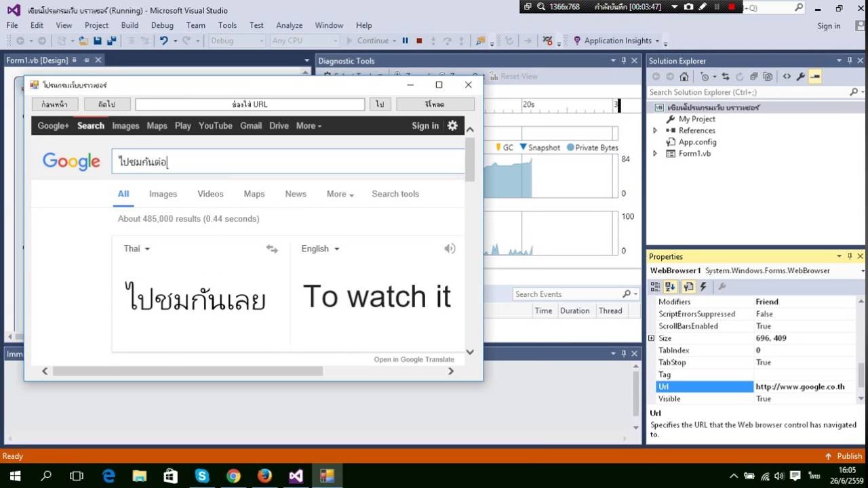Click the speaker icon in translation card
868x488 pixels.
click(450, 249)
